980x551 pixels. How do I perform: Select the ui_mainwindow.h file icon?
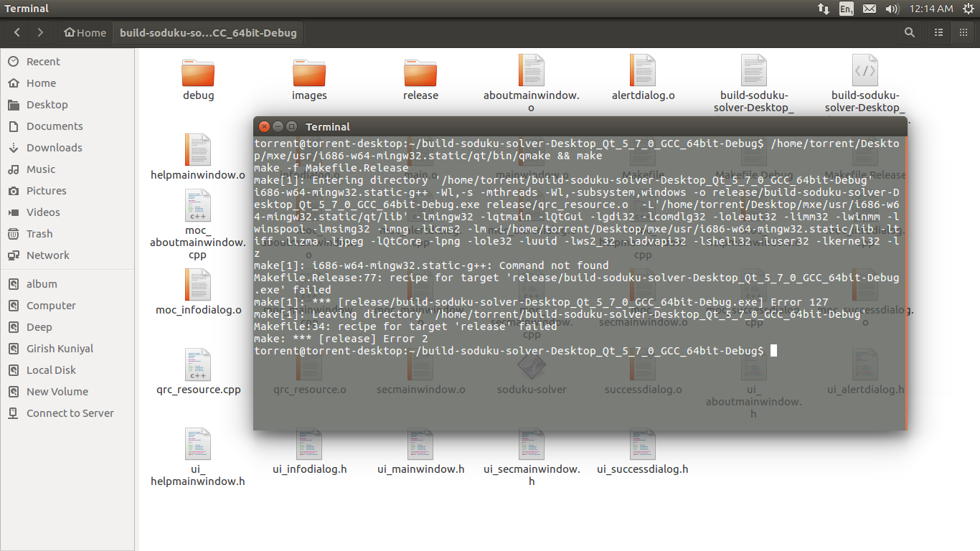coord(420,444)
